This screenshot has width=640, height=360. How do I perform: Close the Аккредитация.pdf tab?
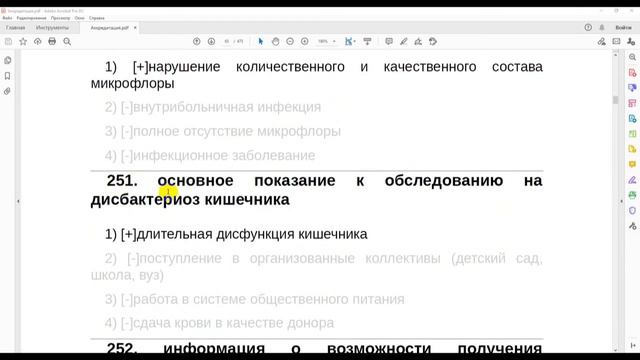135,28
